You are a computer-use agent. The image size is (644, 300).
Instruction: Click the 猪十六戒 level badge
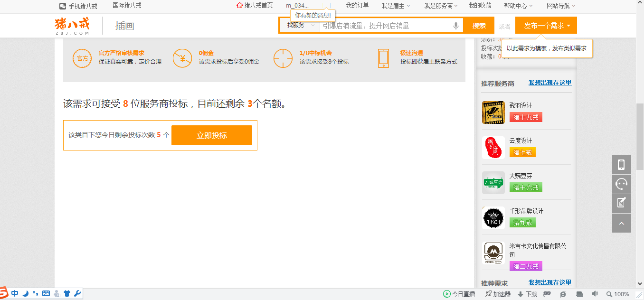pos(526,187)
